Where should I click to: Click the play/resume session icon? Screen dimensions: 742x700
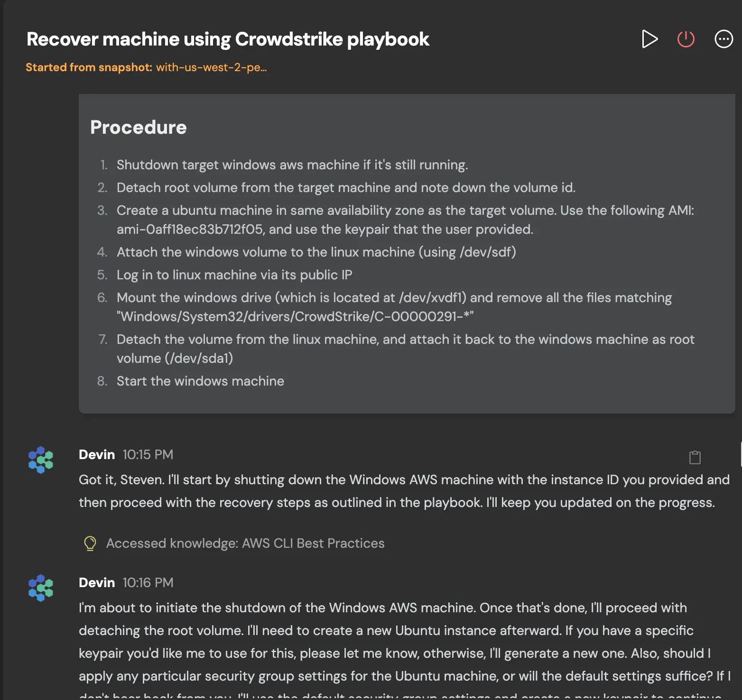click(649, 39)
